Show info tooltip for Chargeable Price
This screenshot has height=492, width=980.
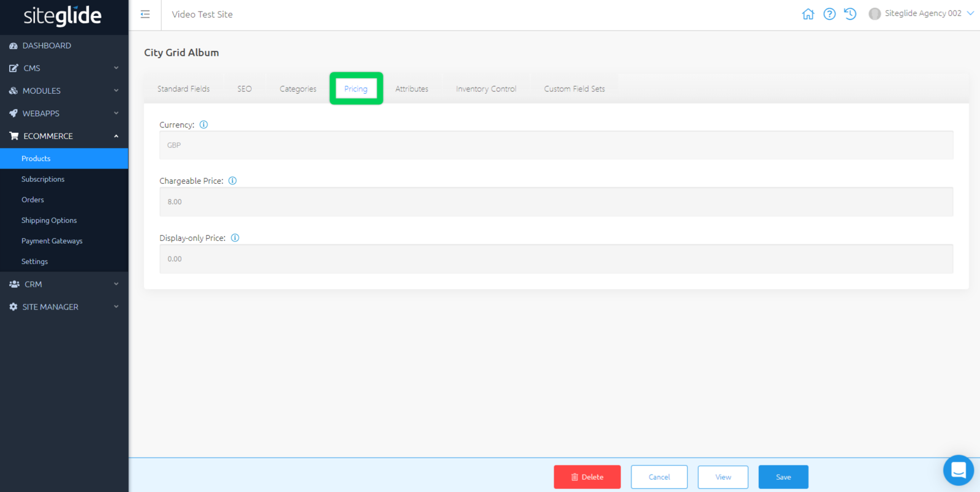click(x=233, y=181)
